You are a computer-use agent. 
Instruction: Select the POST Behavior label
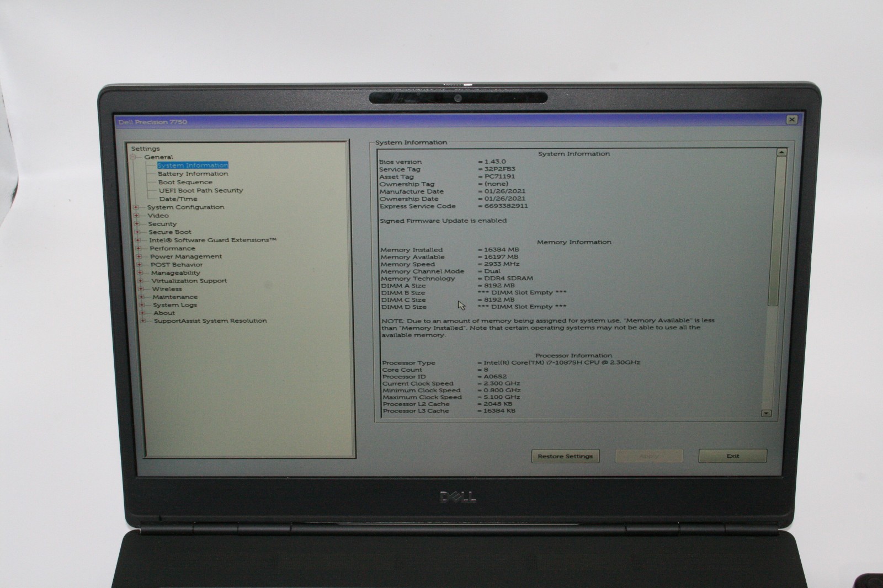[177, 265]
